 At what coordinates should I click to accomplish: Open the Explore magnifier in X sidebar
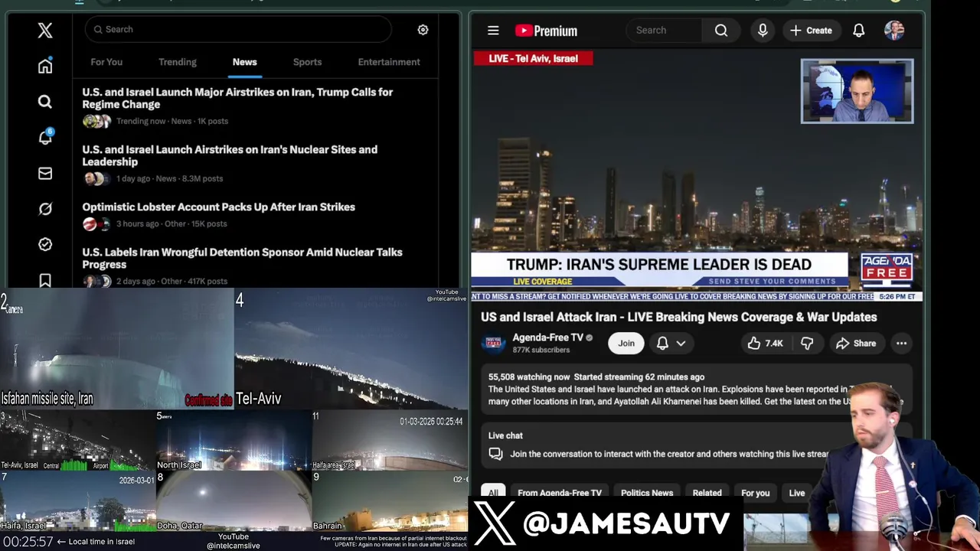[45, 102]
